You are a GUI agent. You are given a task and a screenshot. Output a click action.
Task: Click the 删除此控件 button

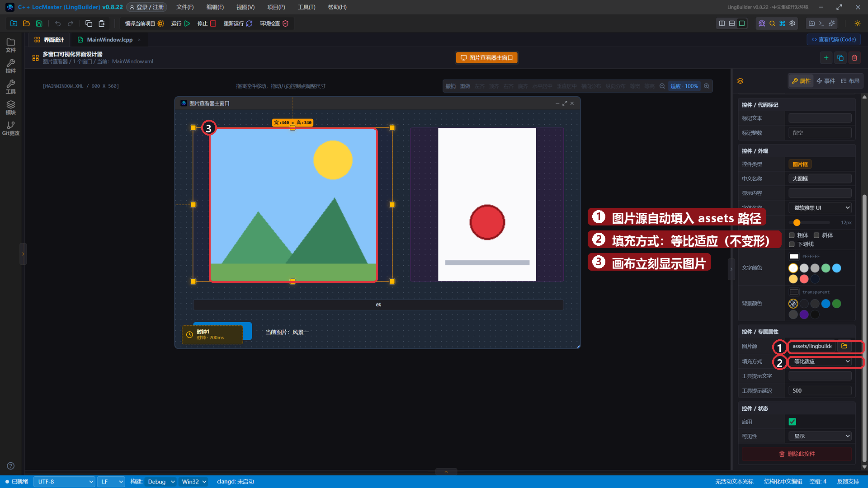(x=797, y=454)
